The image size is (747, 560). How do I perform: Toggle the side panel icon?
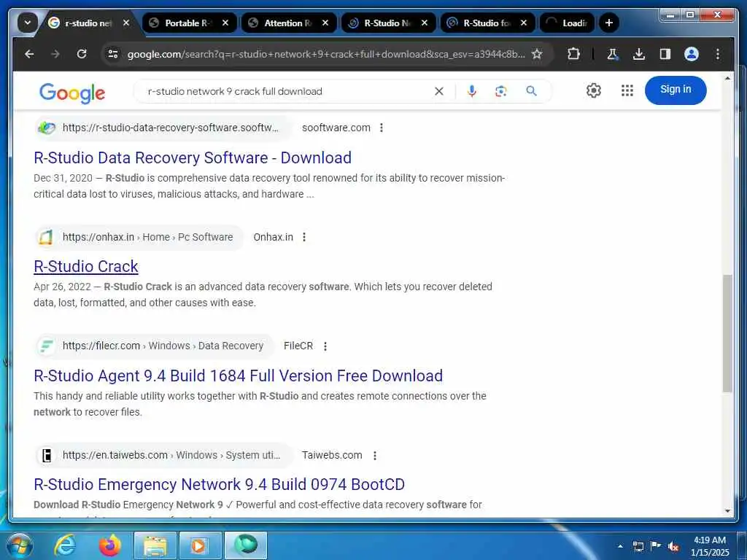[665, 54]
